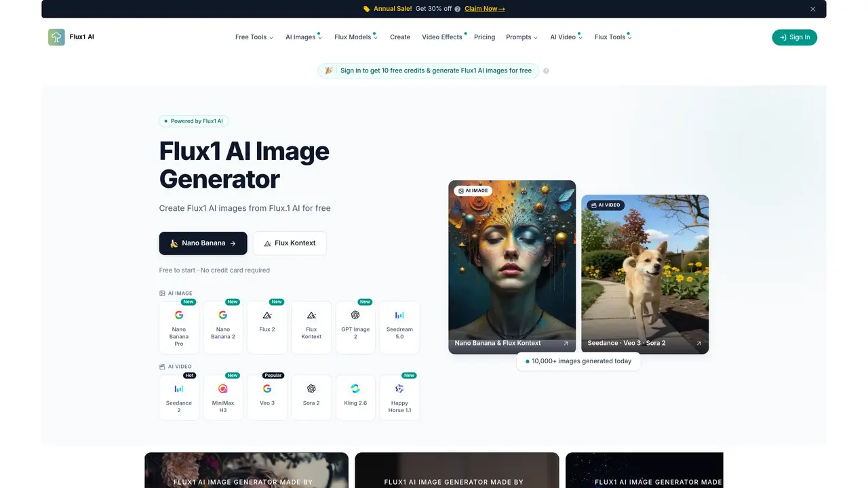Expand the Free Tools menu
868x488 pixels.
[254, 37]
